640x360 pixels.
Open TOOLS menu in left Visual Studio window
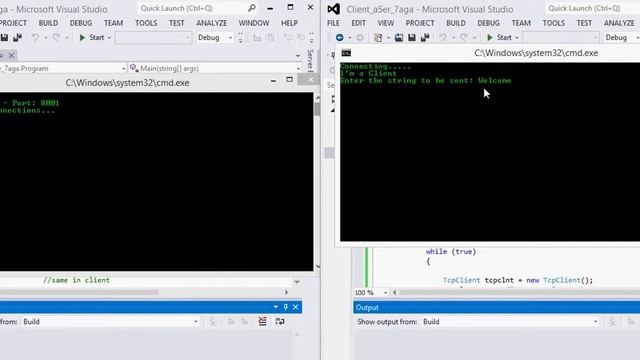point(146,23)
